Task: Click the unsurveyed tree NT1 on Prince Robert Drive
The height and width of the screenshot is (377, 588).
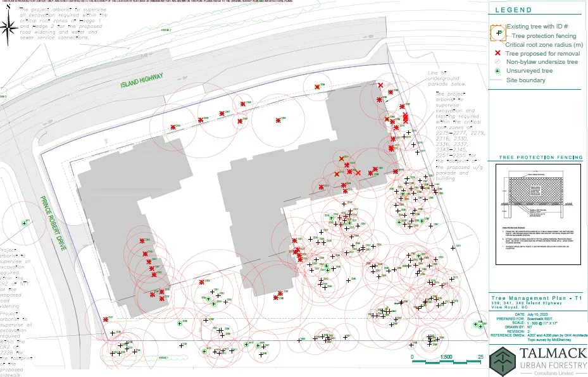Action: (25, 223)
